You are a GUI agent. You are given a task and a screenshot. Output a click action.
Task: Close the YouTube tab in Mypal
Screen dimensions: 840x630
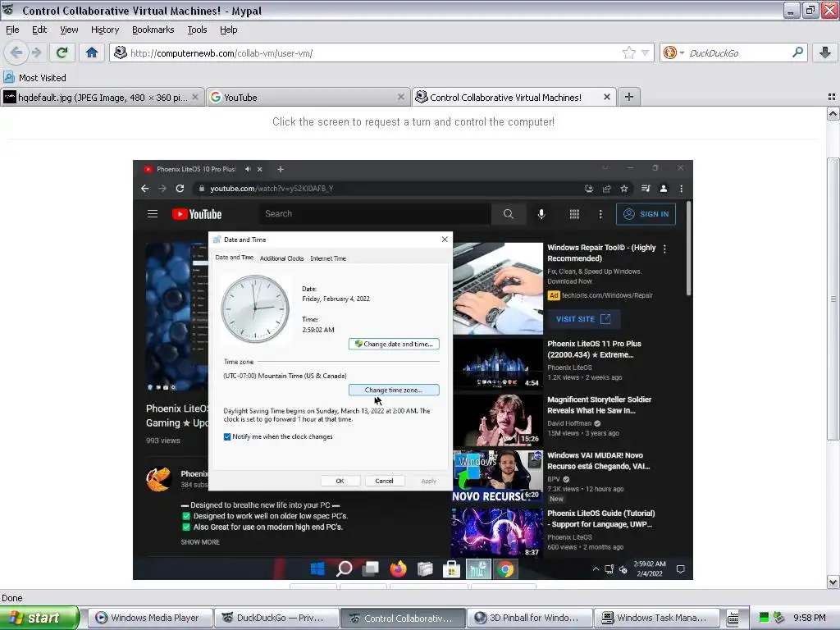[400, 97]
